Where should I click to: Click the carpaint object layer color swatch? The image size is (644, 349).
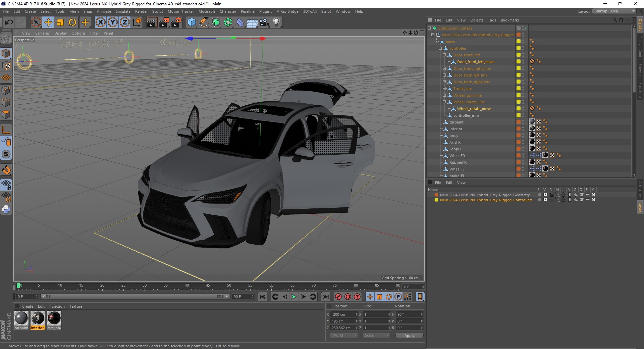coord(519,122)
